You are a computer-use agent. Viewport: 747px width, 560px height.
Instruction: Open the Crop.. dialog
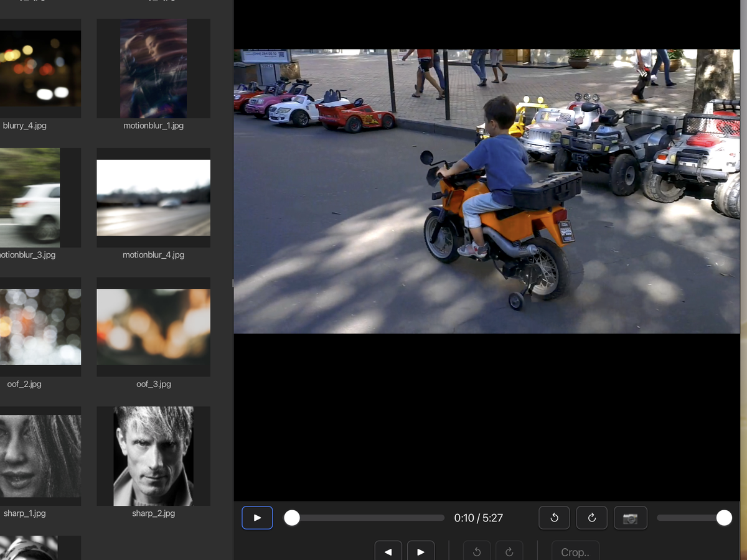click(x=575, y=551)
